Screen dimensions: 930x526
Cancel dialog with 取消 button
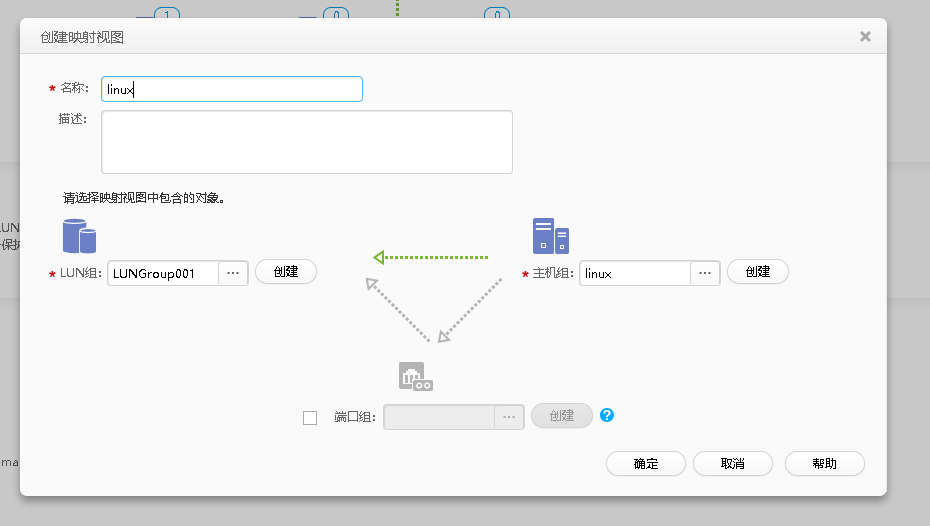coord(732,464)
